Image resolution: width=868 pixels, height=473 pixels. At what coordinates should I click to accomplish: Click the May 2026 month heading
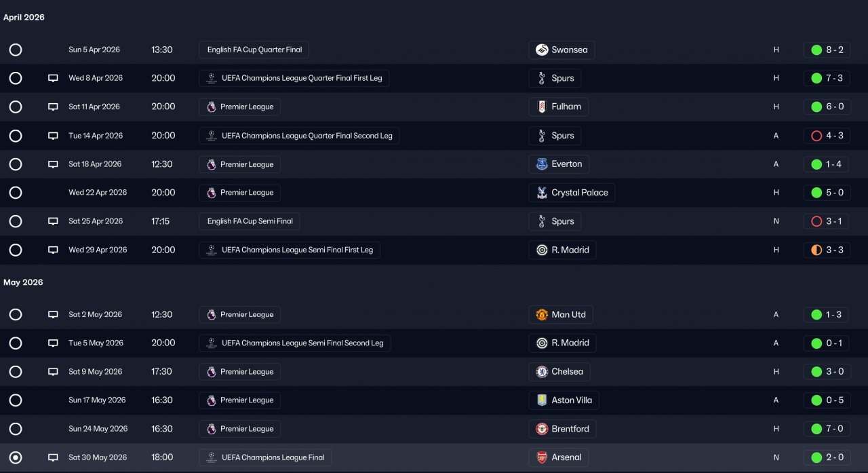pos(23,282)
